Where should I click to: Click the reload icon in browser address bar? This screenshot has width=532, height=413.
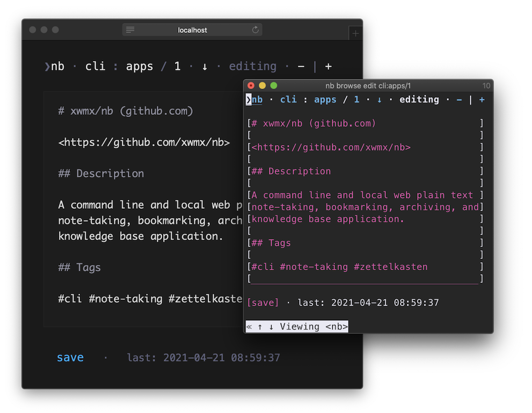(256, 30)
